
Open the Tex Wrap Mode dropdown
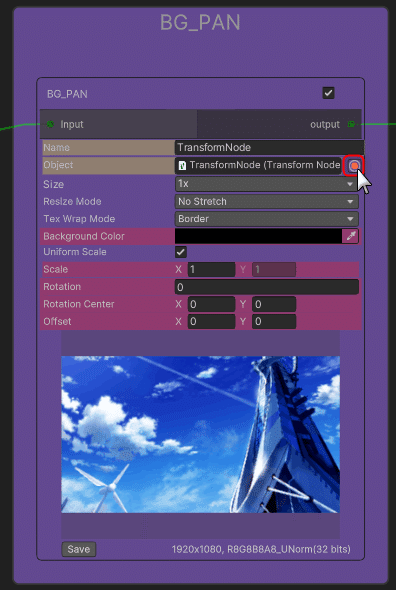point(267,219)
